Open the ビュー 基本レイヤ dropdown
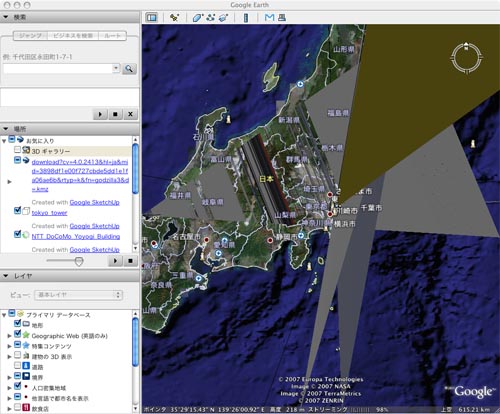The width and height of the screenshot is (500, 414). tap(78, 295)
